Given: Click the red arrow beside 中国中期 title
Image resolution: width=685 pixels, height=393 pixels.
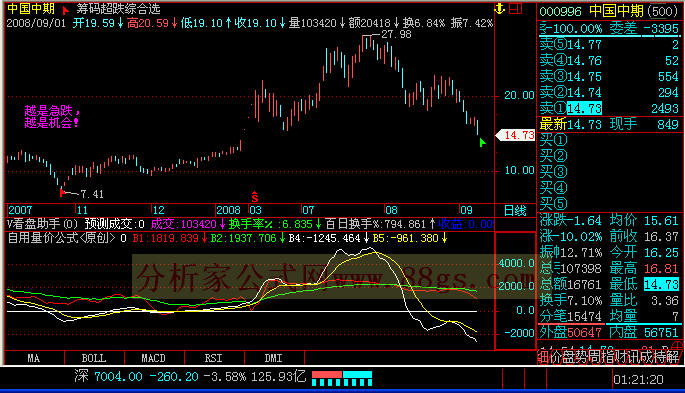Looking at the screenshot, I should pos(65,10).
